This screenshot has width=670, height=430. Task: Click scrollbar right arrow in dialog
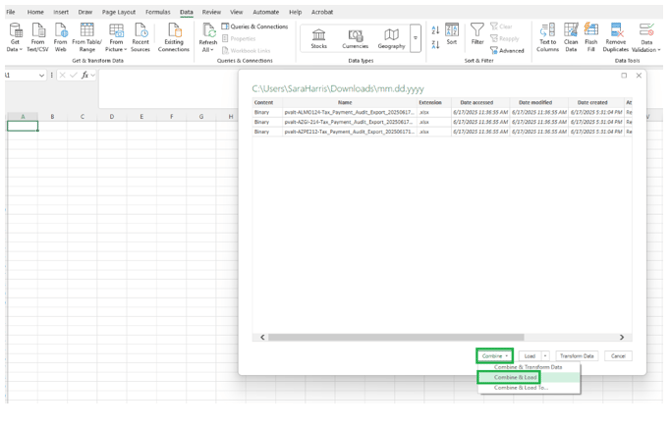pos(622,337)
